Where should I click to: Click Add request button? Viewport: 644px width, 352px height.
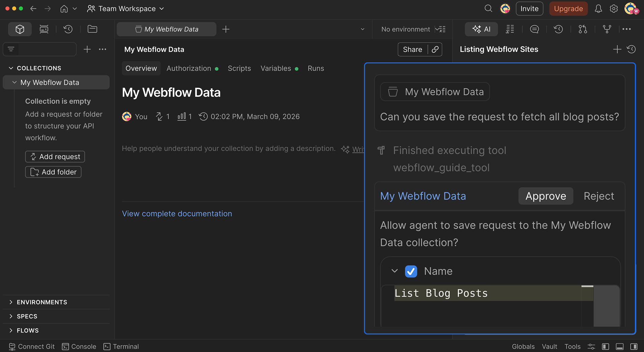[55, 156]
